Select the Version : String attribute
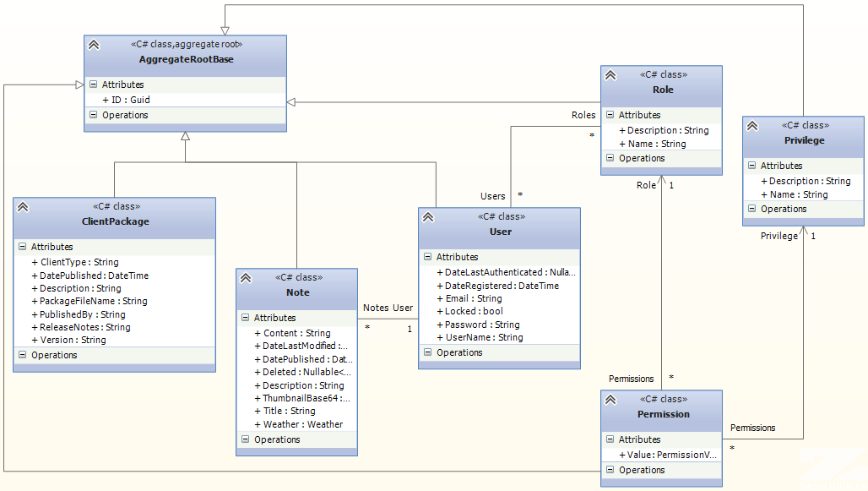The height and width of the screenshot is (491, 868). (73, 340)
